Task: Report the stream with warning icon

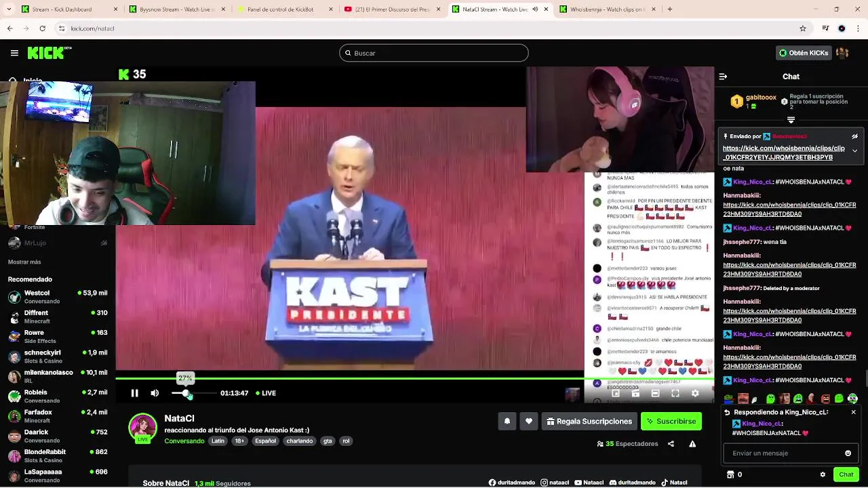Action: [x=692, y=444]
